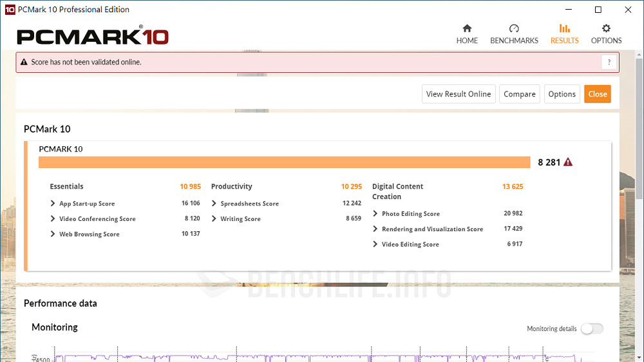Close the result with orange Close button
Viewport: 644px width, 362px height.
click(598, 94)
